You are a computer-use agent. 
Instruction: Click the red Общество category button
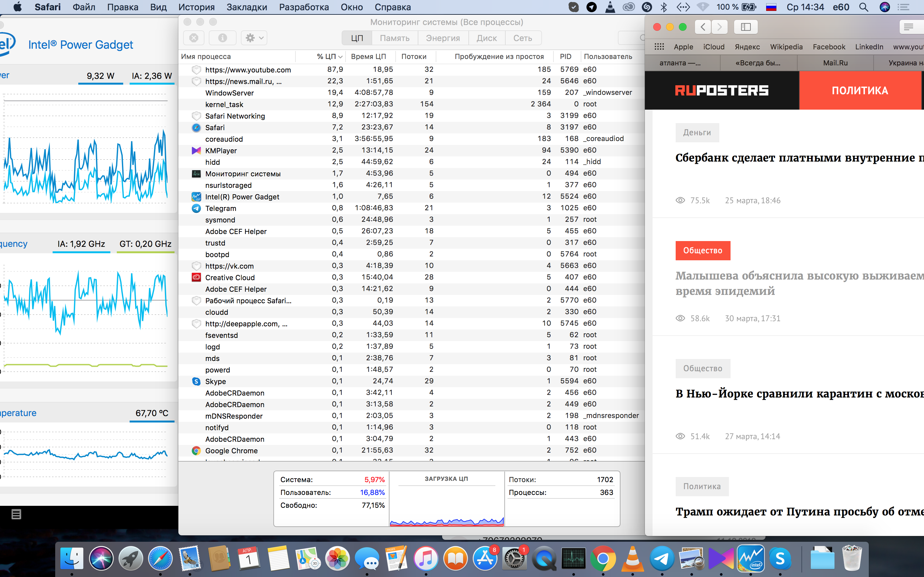point(703,250)
